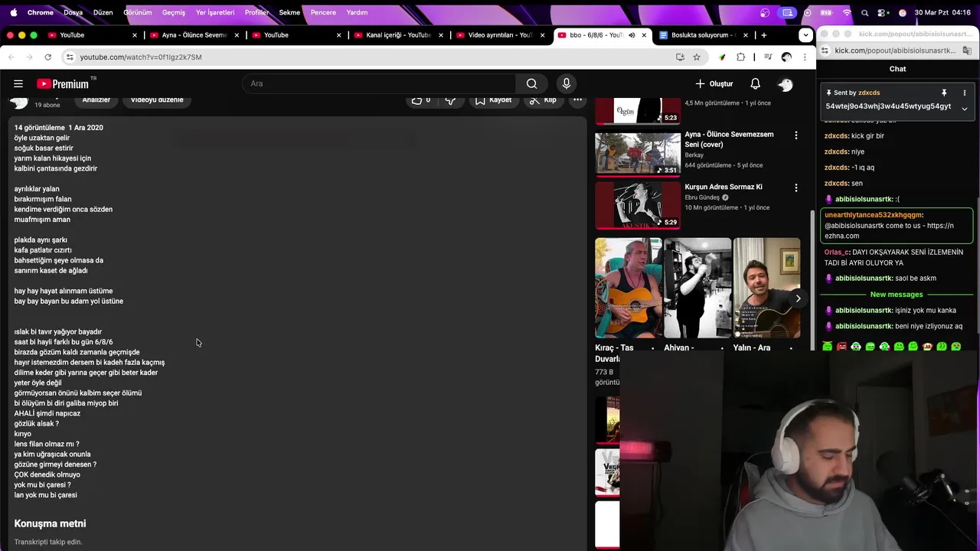
Task: Mute the bbo - 6/8/6 tab audio
Action: click(632, 35)
